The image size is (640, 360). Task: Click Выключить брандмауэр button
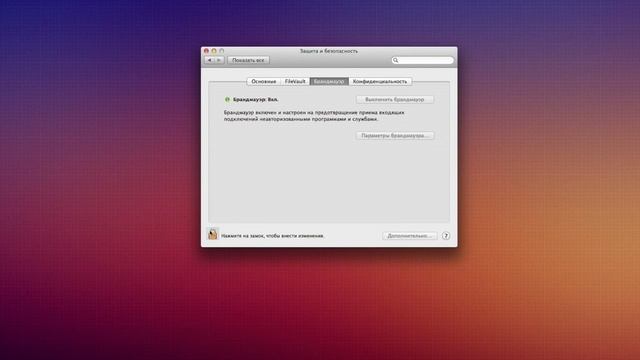395,99
